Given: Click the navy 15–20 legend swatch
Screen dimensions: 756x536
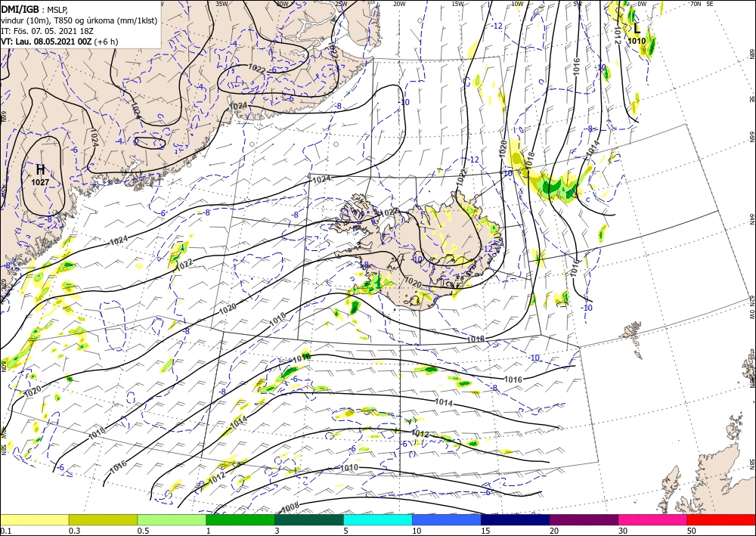Looking at the screenshot, I should pyautogui.click(x=516, y=519).
